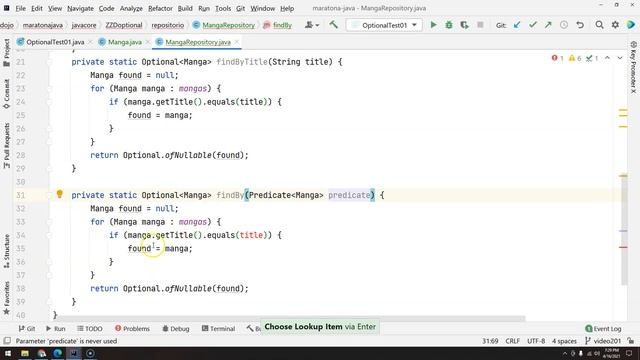Toggle tool window quick access icon in the bottom-left corner
Viewport: 640px width, 360px height.
point(7,341)
